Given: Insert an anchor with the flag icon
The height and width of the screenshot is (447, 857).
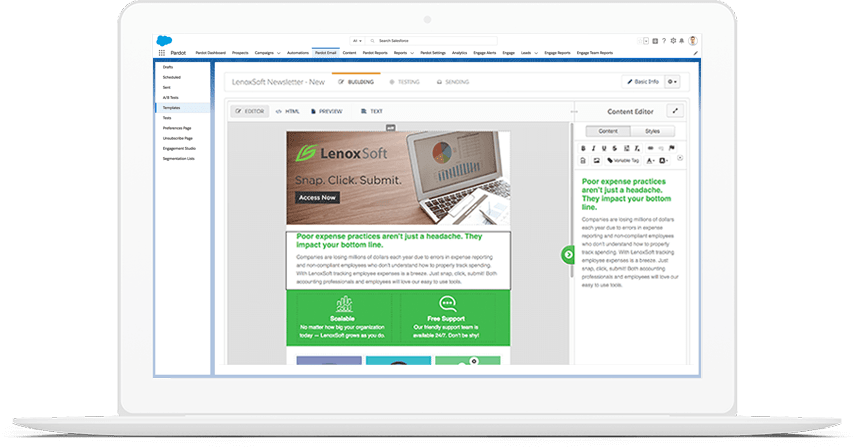Looking at the screenshot, I should (672, 148).
